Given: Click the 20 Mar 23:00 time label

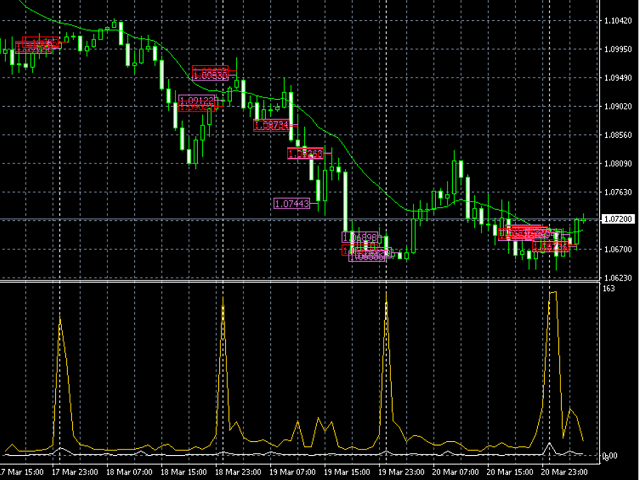Looking at the screenshot, I should point(564,472).
